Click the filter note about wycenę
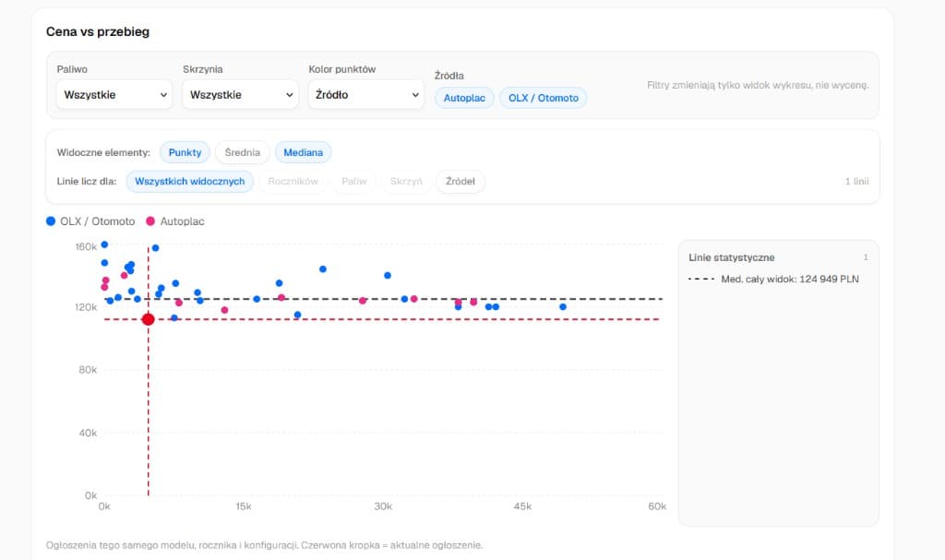The image size is (945, 560). (759, 85)
